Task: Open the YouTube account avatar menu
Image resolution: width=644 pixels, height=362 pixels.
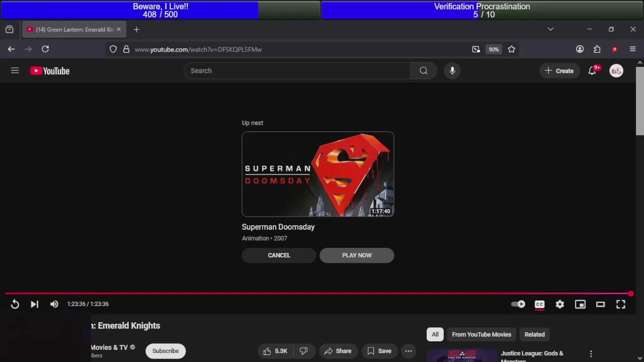Action: pos(616,71)
